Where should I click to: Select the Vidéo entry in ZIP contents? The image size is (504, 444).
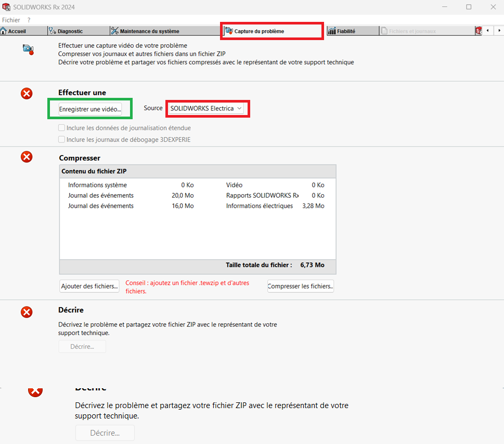coord(235,185)
